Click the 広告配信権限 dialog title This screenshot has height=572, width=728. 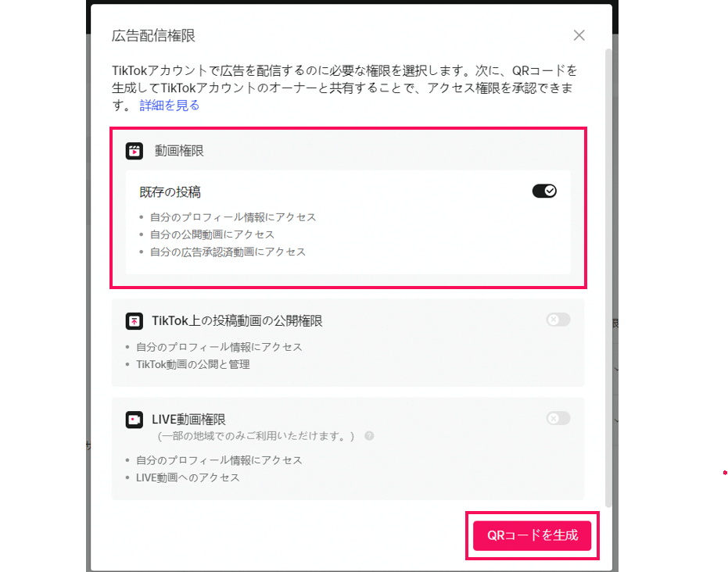[154, 36]
